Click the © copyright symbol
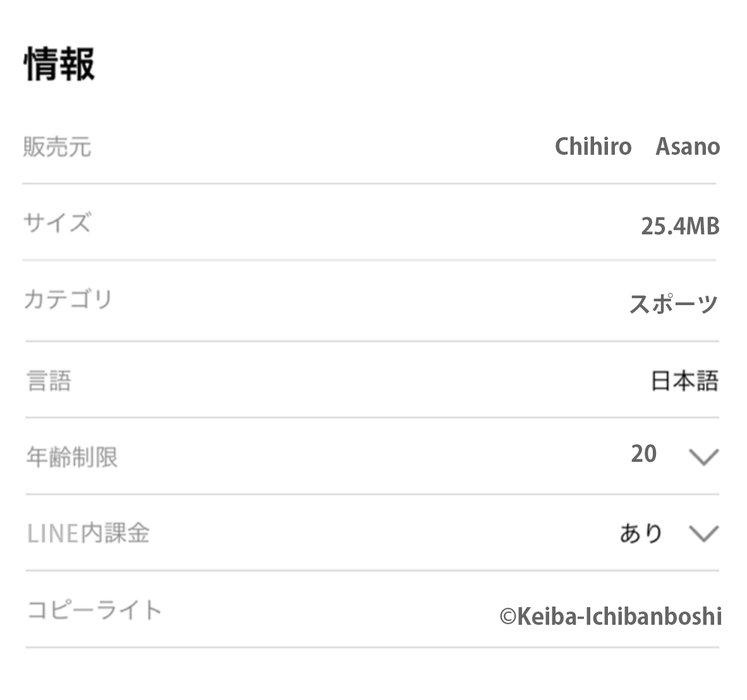Image resolution: width=747 pixels, height=700 pixels. 508,617
